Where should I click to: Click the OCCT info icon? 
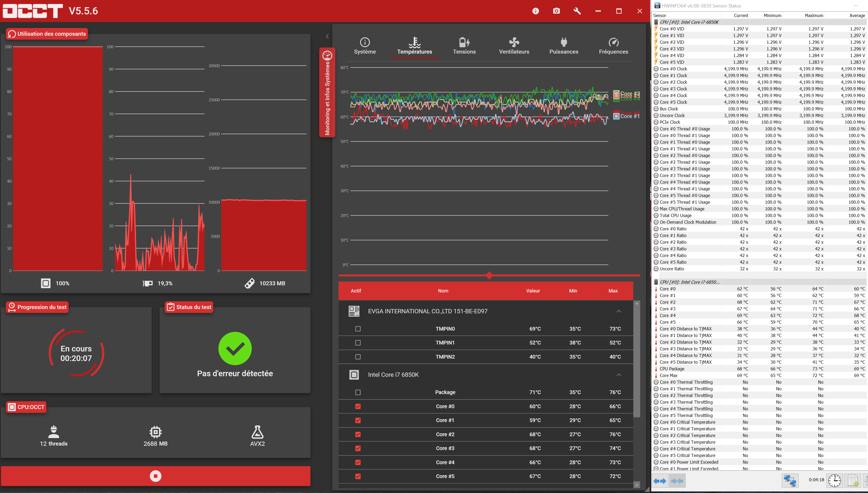click(x=535, y=11)
